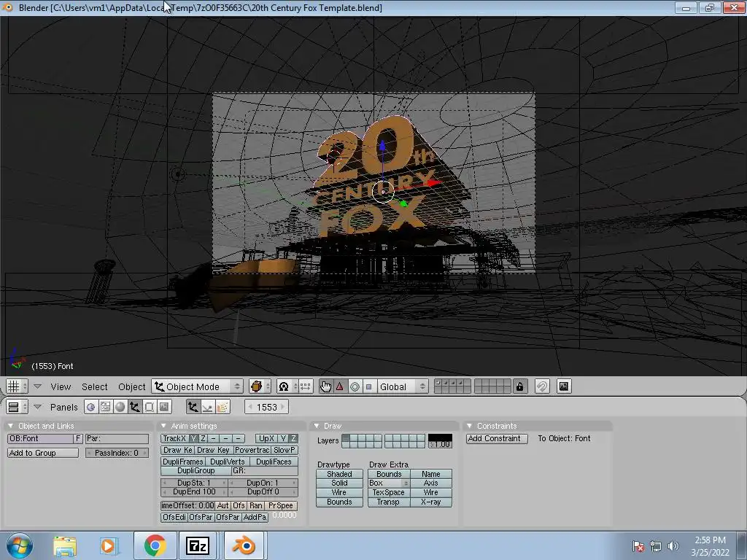This screenshot has width=747, height=560.
Task: Select the Physics buttons sub-context icon
Action: click(x=208, y=407)
